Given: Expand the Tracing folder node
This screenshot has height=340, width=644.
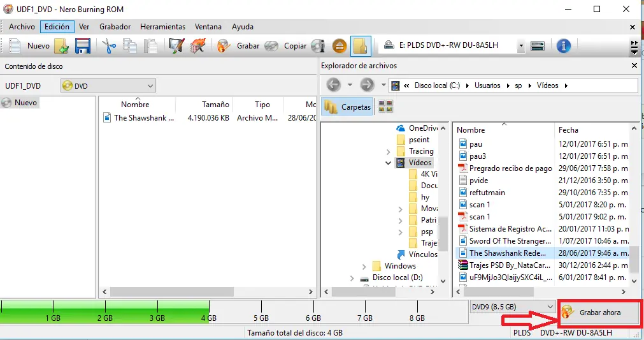Looking at the screenshot, I should coord(388,152).
